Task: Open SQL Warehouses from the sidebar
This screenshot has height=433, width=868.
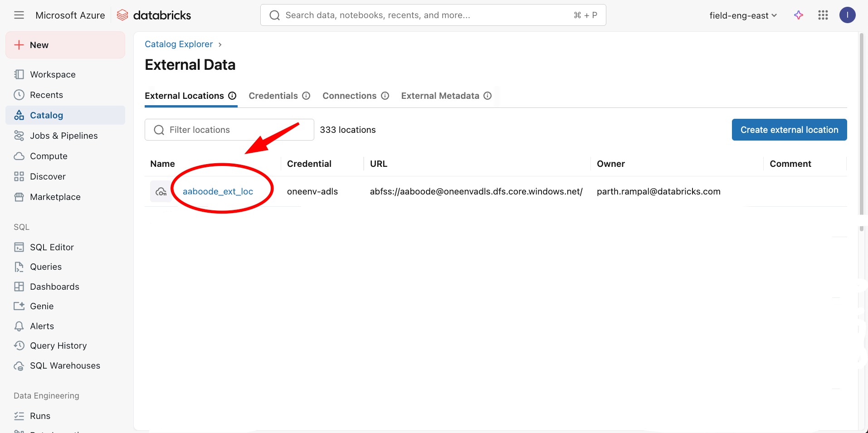Action: tap(65, 365)
